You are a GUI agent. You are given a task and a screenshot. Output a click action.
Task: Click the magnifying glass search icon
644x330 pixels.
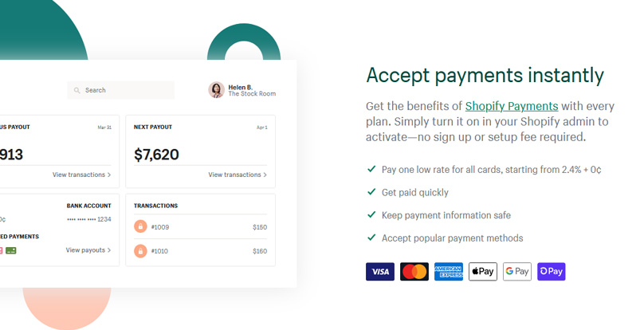pyautogui.click(x=77, y=90)
